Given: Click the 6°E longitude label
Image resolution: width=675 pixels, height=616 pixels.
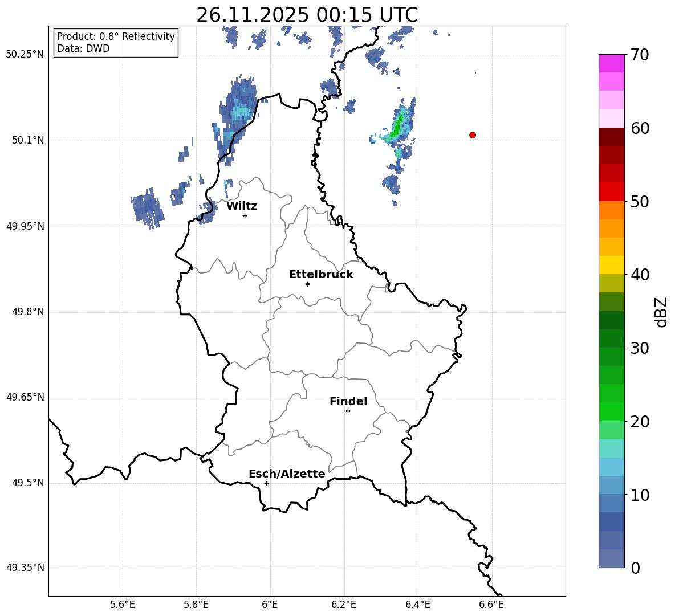Looking at the screenshot, I should point(270,605).
